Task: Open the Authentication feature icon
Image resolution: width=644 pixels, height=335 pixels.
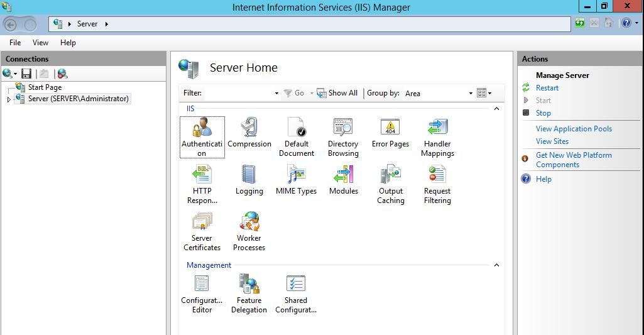Action: pos(202,137)
